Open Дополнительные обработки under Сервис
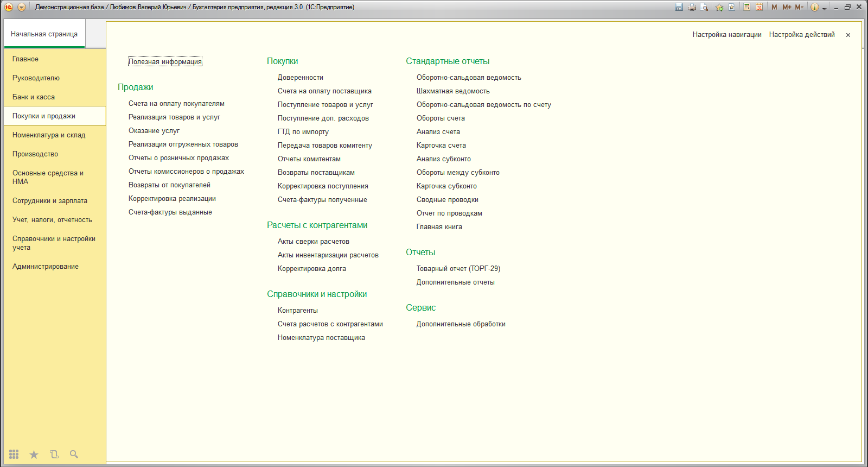The width and height of the screenshot is (868, 467). tap(461, 324)
